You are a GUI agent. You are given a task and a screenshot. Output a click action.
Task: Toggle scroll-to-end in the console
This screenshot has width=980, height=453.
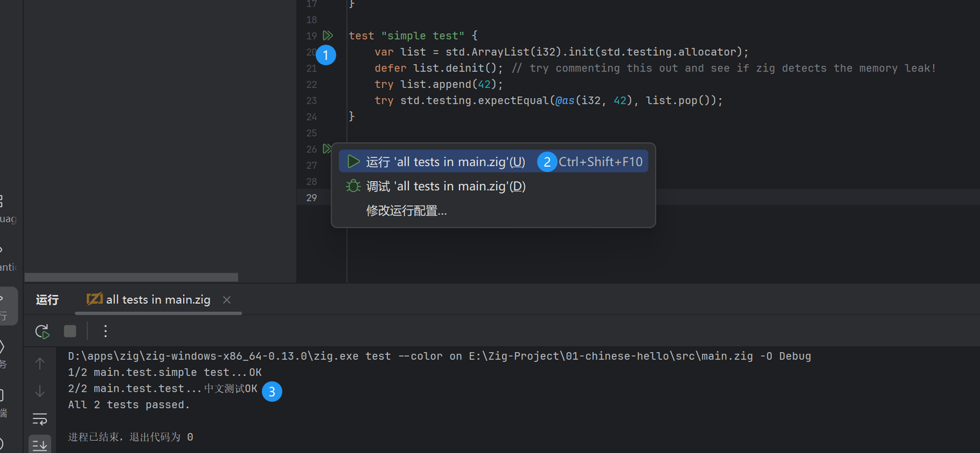pyautogui.click(x=39, y=443)
